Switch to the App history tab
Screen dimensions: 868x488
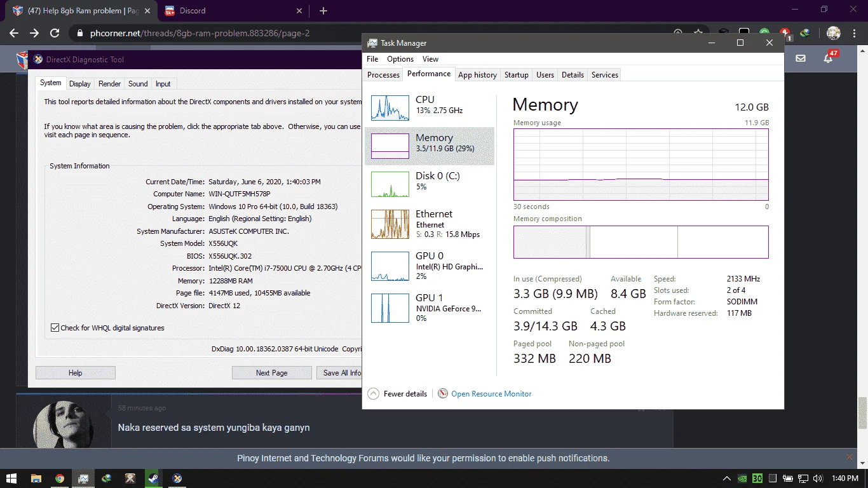(477, 75)
